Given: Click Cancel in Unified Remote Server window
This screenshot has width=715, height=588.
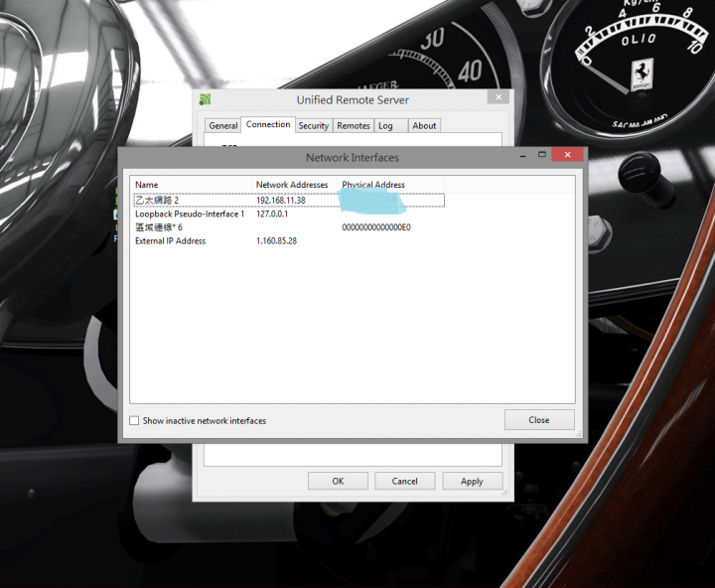Looking at the screenshot, I should coord(404,481).
